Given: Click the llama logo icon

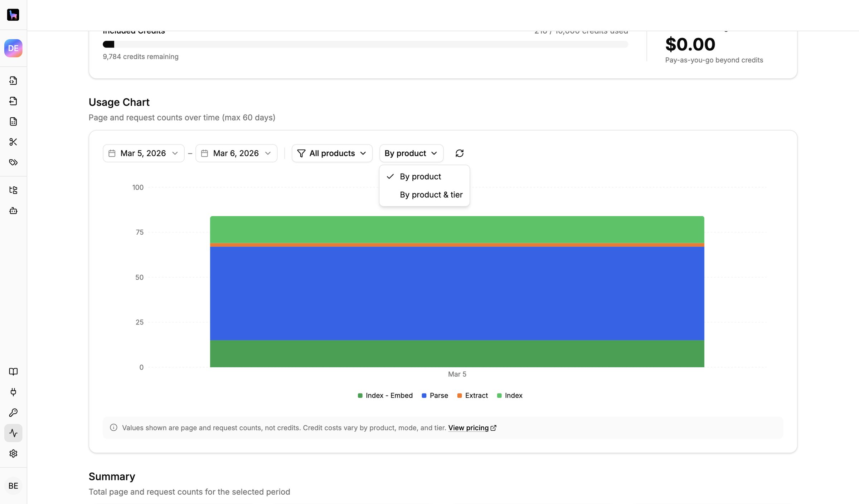Looking at the screenshot, I should 13,15.
